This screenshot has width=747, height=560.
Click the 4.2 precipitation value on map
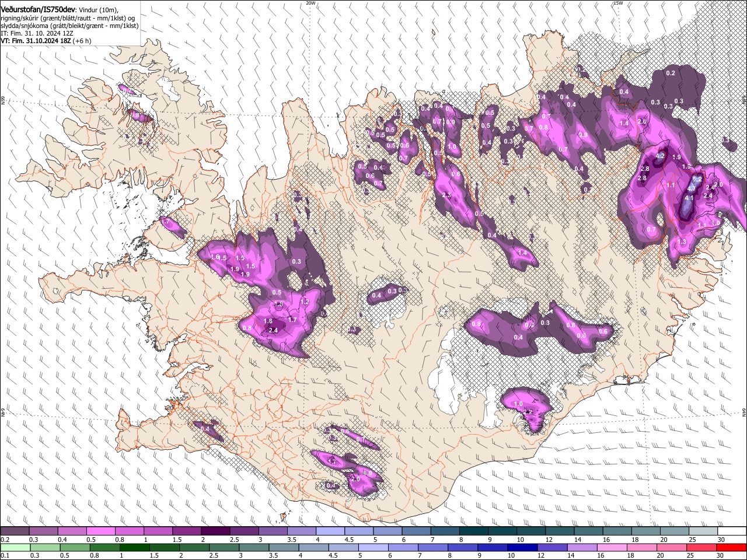pyautogui.click(x=661, y=156)
